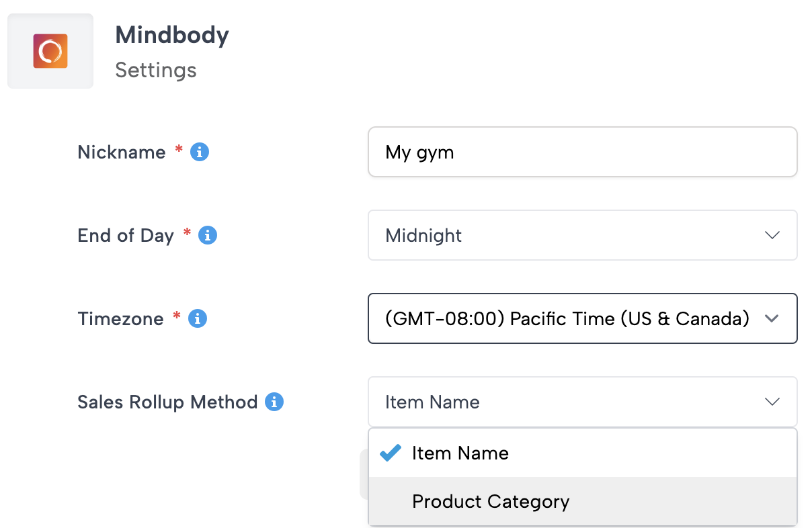Image resolution: width=812 pixels, height=528 pixels.
Task: Click the Nickname field label
Action: pos(122,152)
